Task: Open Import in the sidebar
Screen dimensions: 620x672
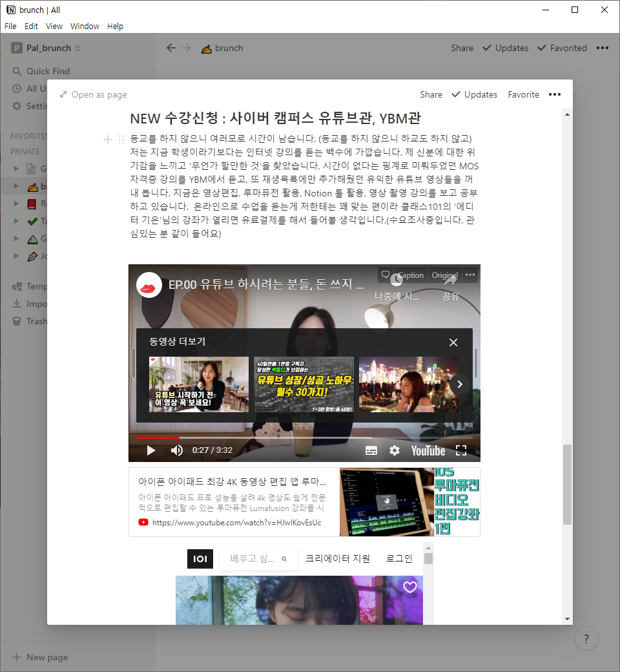Action: pyautogui.click(x=29, y=304)
